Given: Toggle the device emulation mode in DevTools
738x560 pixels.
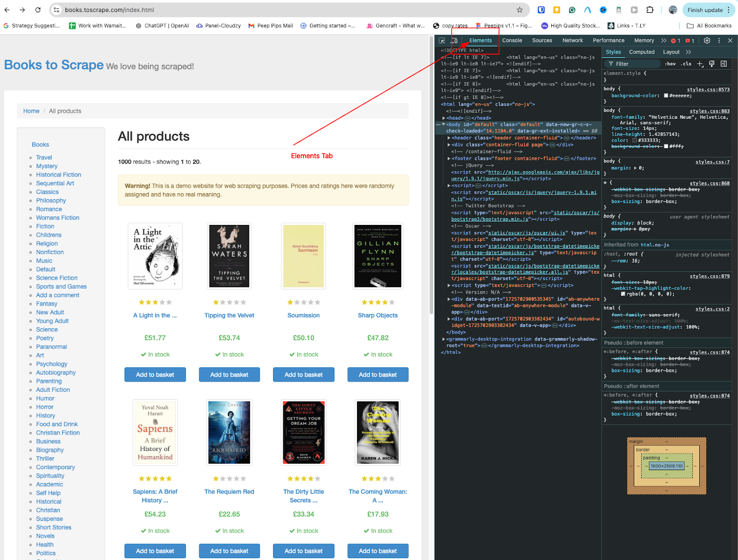Looking at the screenshot, I should click(x=454, y=41).
